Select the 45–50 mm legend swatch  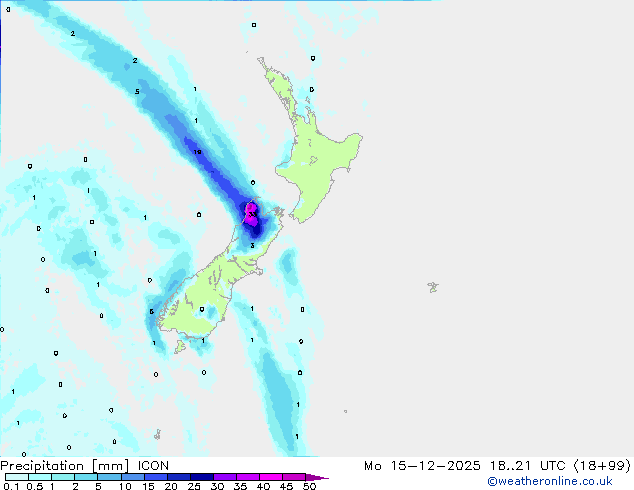click(x=294, y=477)
